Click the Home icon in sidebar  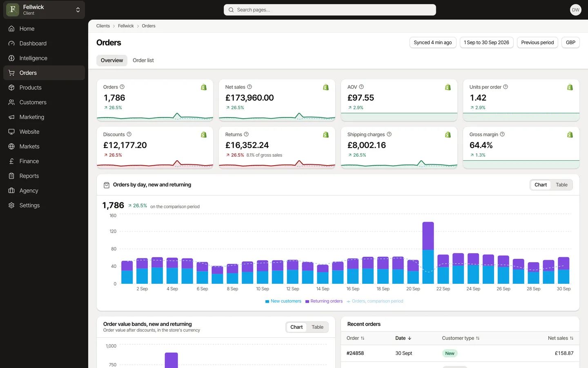(11, 29)
